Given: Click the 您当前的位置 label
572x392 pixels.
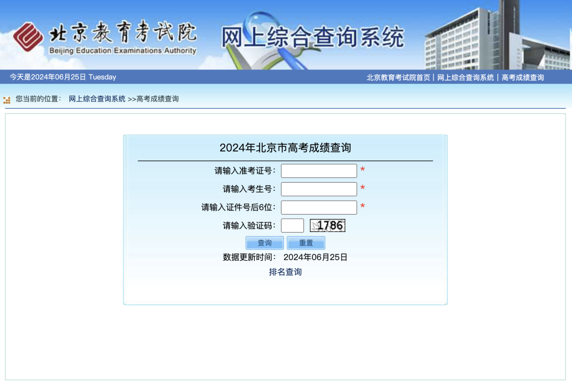Looking at the screenshot, I should click(x=38, y=99).
